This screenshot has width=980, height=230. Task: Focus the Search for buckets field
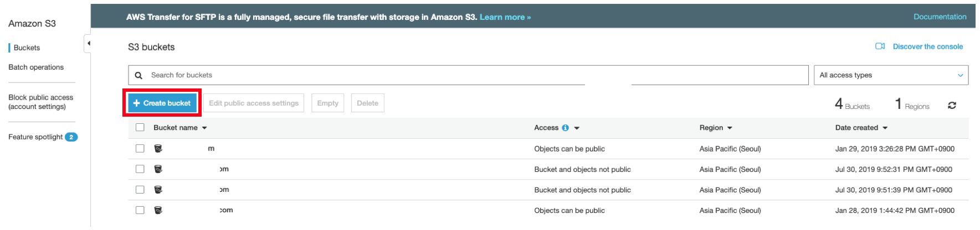pyautogui.click(x=468, y=75)
